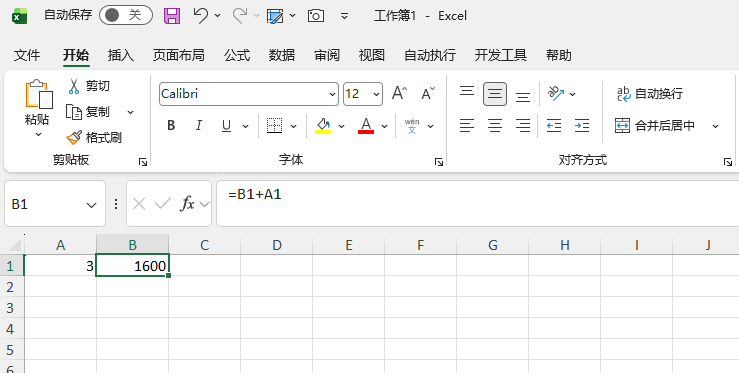Click 合并后居中 (Merge & Center)
The width and height of the screenshot is (739, 373).
pos(655,125)
